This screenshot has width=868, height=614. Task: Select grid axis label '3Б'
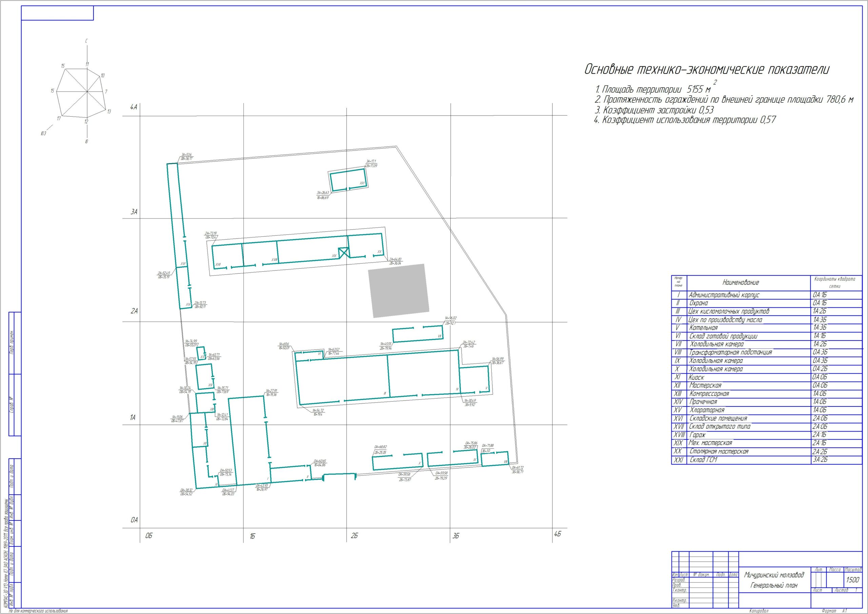pos(456,536)
